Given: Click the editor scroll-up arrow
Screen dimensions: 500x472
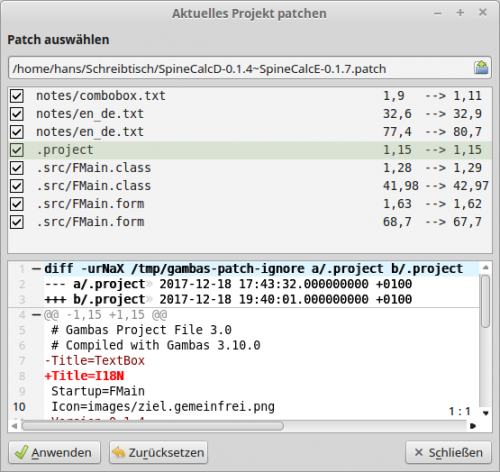Looking at the screenshot, I should [x=486, y=267].
